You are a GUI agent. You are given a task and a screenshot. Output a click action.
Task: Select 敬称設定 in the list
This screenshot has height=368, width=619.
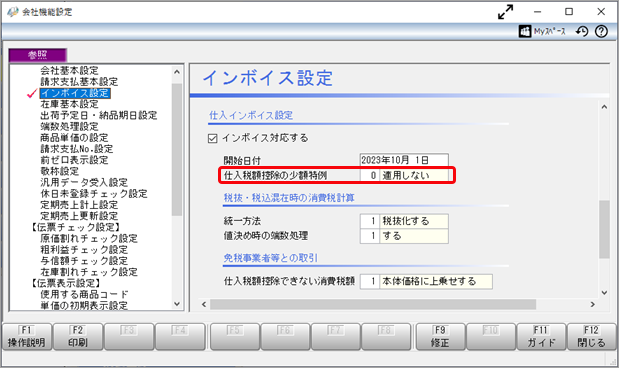click(59, 171)
